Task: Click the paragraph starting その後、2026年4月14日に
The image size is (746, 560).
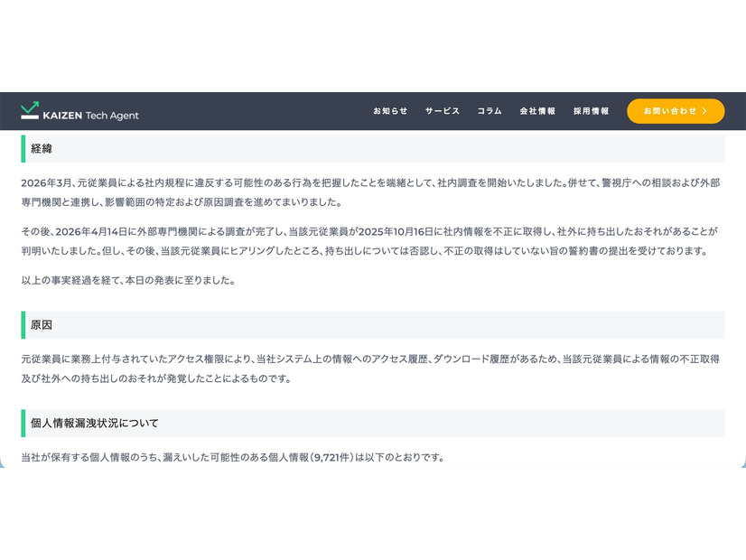Action: (369, 241)
